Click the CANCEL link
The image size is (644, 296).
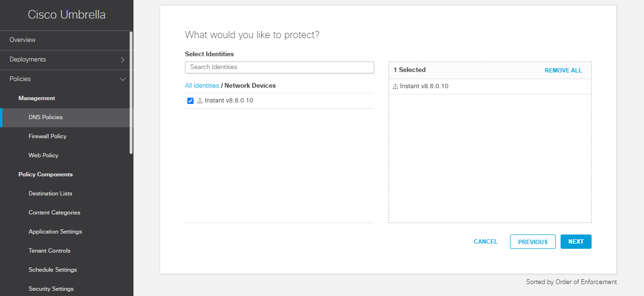(486, 242)
